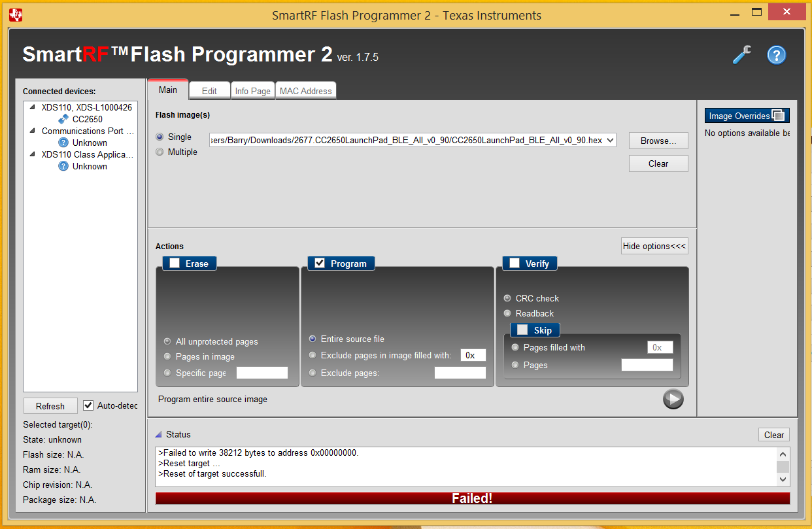
Task: Click the Image Overrides button
Action: [747, 116]
